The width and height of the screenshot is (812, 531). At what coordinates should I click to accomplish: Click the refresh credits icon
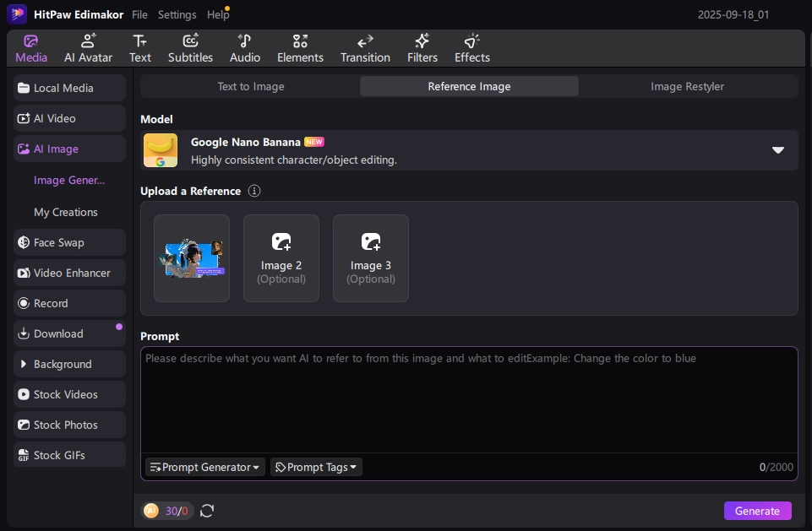(x=207, y=511)
